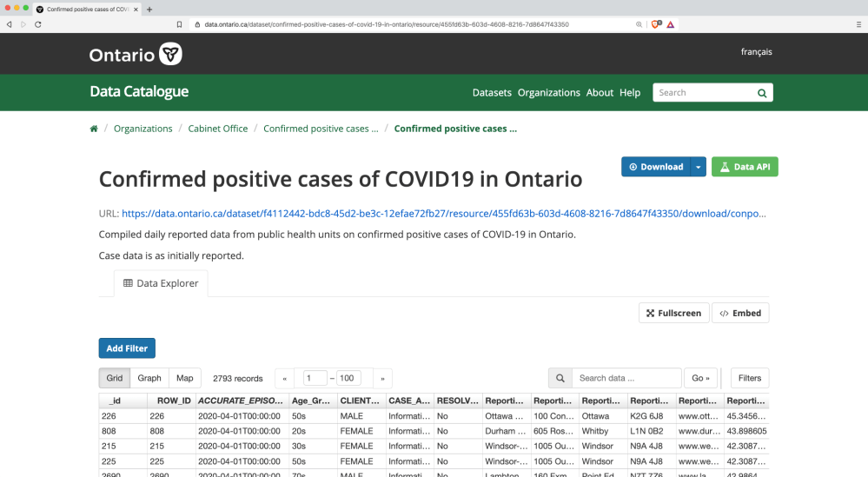Click the home icon in breadcrumb
The image size is (868, 477).
click(x=94, y=129)
